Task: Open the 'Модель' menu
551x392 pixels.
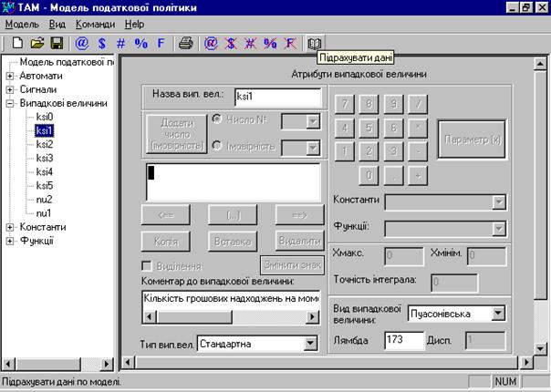Action: click(22, 23)
